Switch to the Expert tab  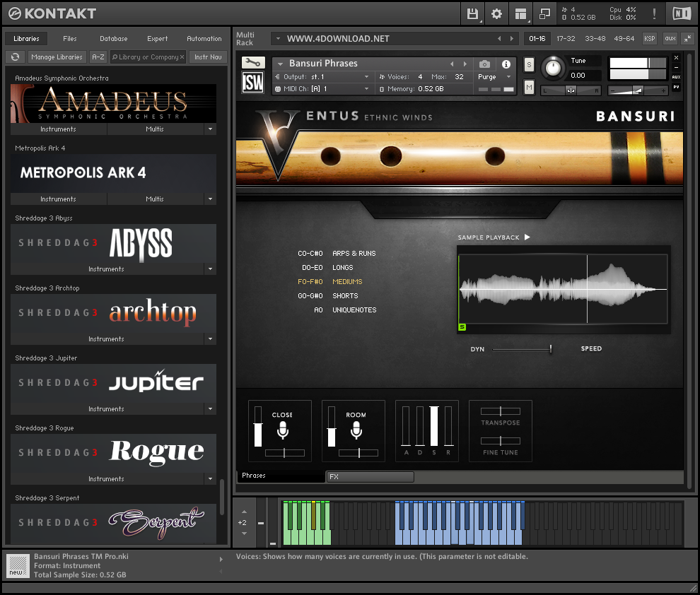[158, 39]
